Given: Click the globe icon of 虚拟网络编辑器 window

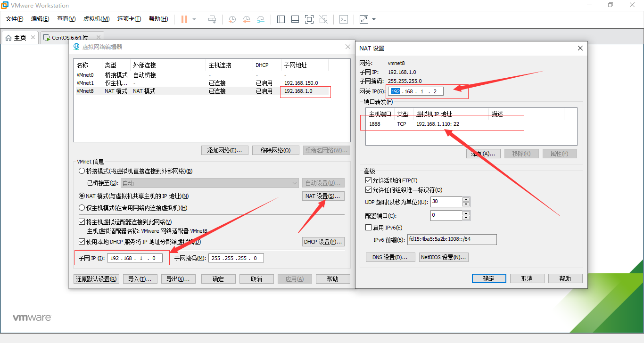Looking at the screenshot, I should coord(76,47).
